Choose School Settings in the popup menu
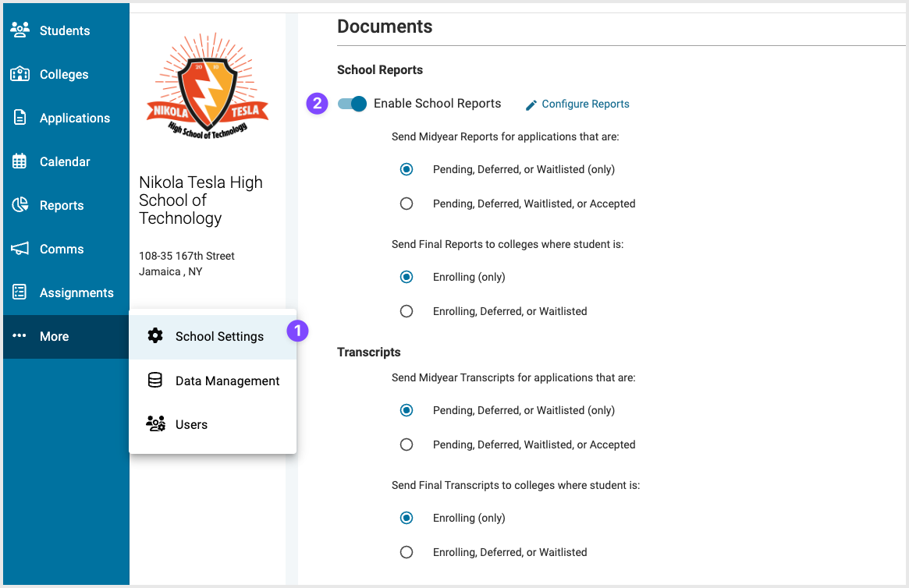 [x=213, y=337]
